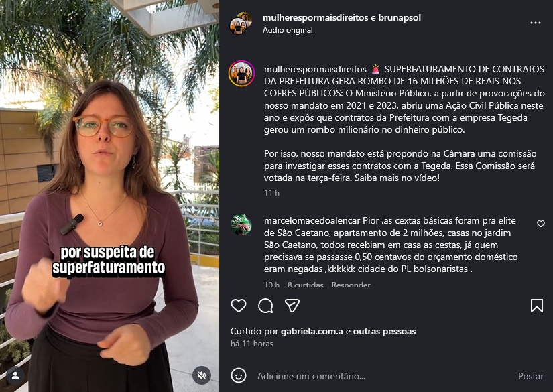Viewport: 553px width, 392px height.
Task: Save post with the bookmark icon
Action: 537,306
